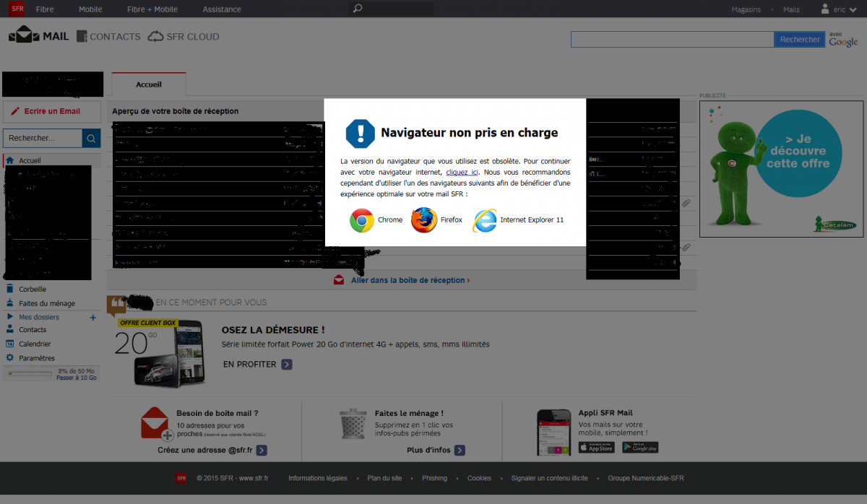Click the SFR Mail app phone image
867x504 pixels.
(x=555, y=433)
